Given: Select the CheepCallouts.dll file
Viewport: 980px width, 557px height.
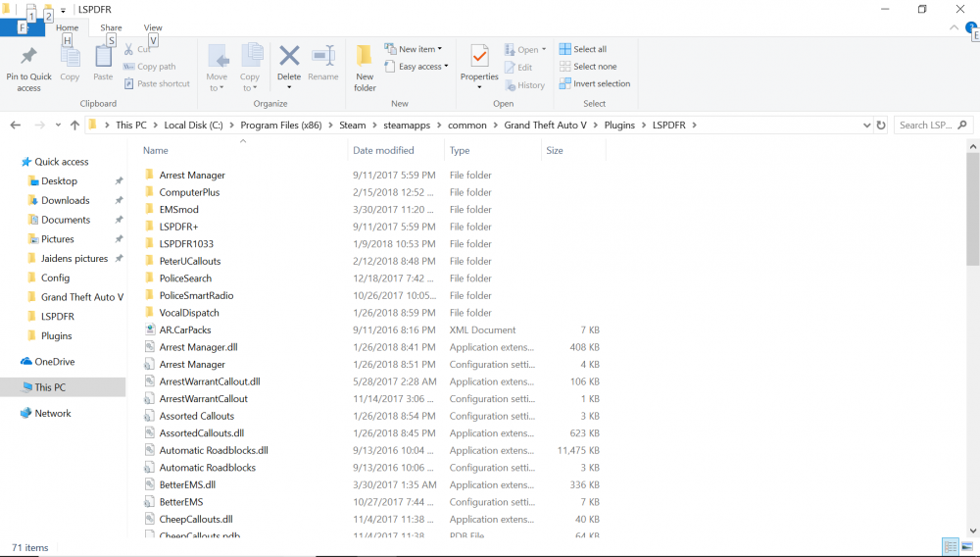Looking at the screenshot, I should (x=196, y=520).
